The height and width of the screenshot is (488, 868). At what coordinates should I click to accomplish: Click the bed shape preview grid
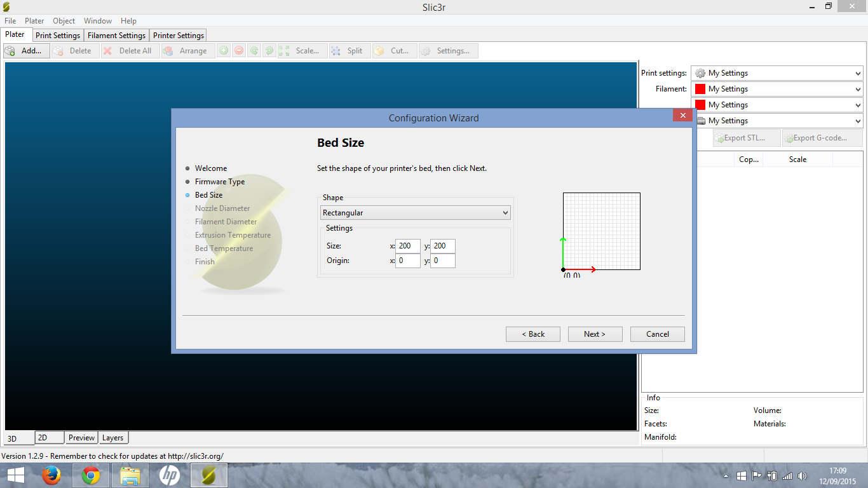pyautogui.click(x=601, y=231)
